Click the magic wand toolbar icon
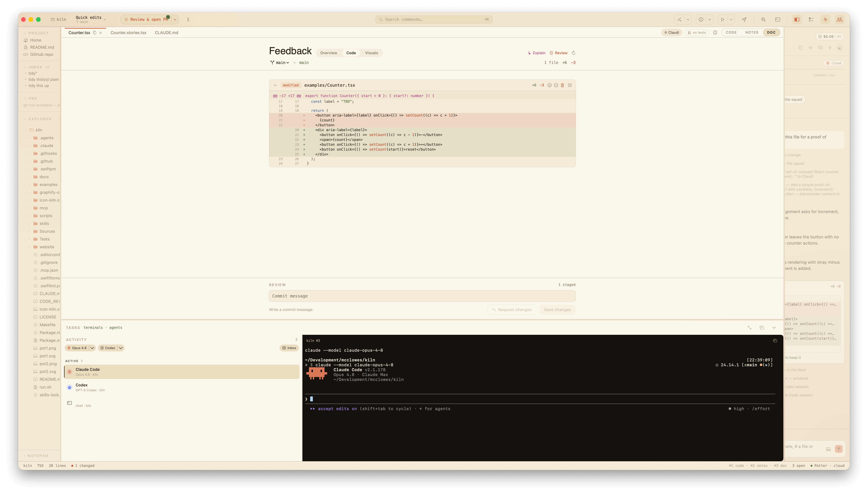The width and height of the screenshot is (868, 494). (x=679, y=19)
